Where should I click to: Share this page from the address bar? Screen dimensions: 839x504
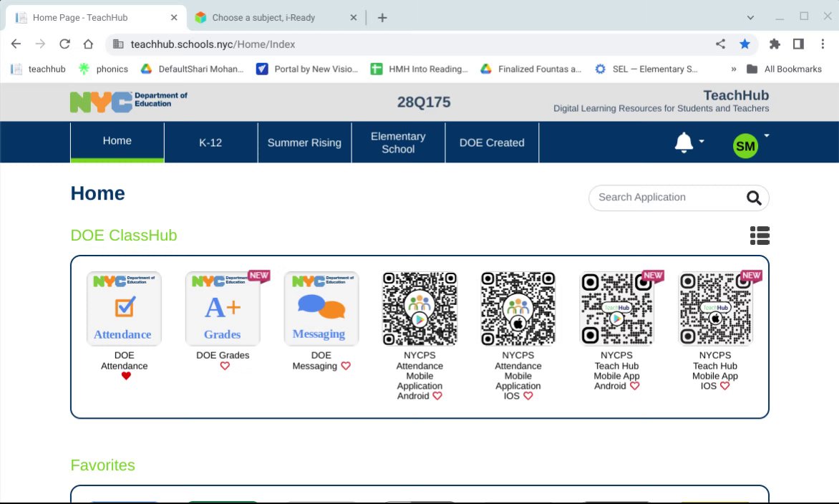click(x=721, y=44)
